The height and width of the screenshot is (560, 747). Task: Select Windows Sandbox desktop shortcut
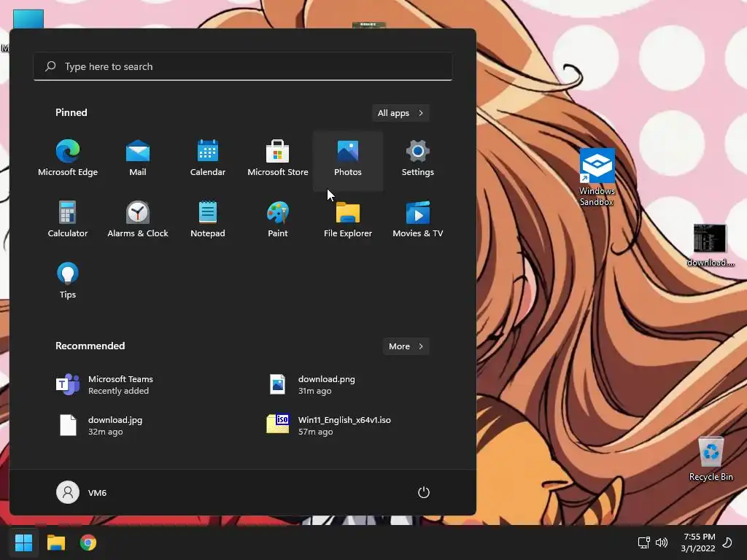tap(597, 177)
